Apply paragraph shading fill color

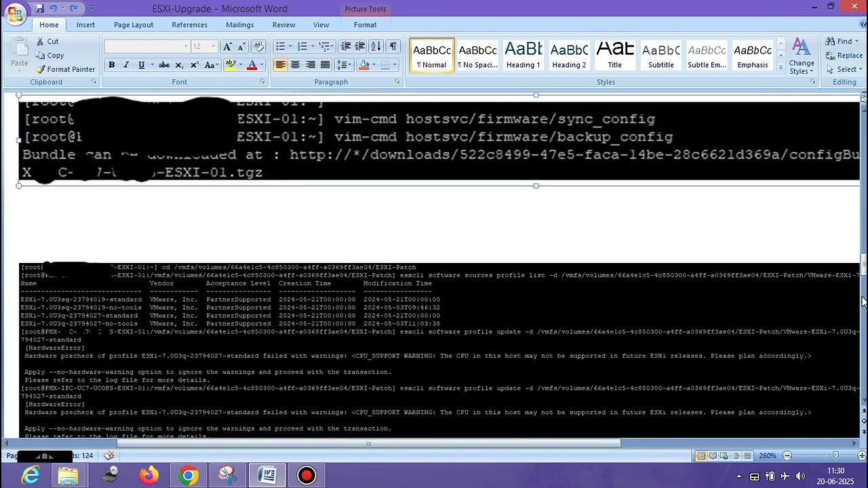coord(363,65)
